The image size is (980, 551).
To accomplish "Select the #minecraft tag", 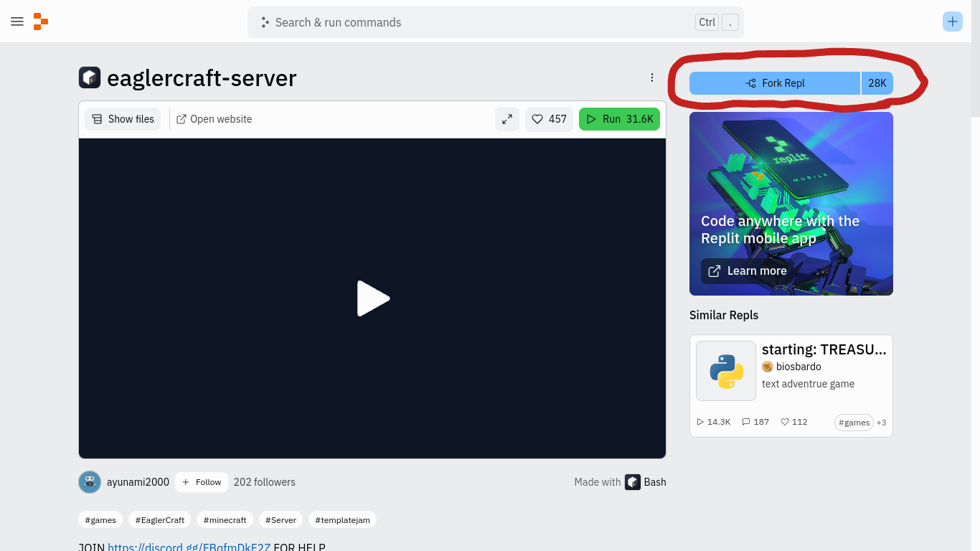I will [x=225, y=520].
